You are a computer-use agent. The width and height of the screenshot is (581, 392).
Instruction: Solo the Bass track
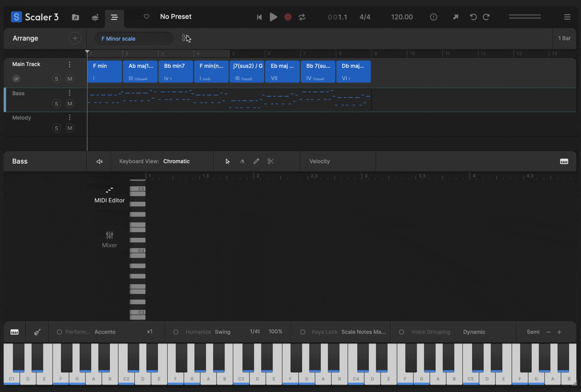[x=56, y=104]
